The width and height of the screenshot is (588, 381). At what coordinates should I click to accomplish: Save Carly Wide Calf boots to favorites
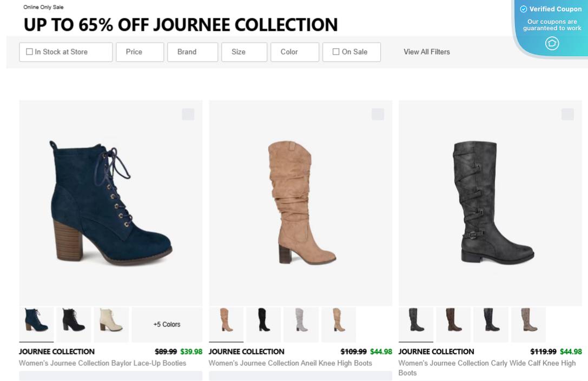567,115
